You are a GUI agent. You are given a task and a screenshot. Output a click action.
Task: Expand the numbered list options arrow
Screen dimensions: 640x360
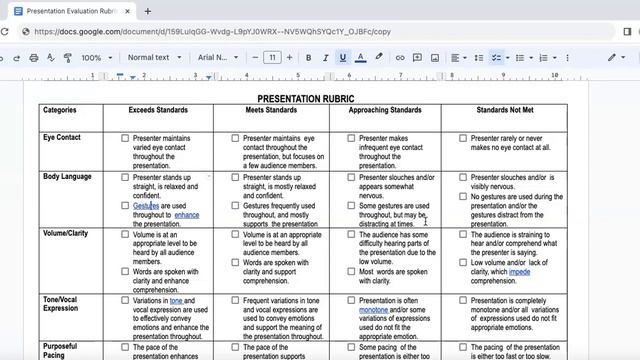[555, 58]
